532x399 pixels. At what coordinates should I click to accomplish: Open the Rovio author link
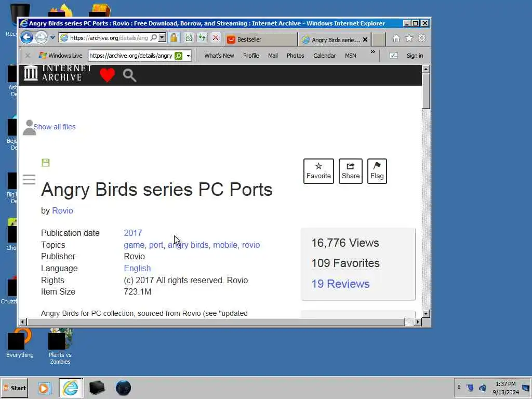pyautogui.click(x=62, y=211)
